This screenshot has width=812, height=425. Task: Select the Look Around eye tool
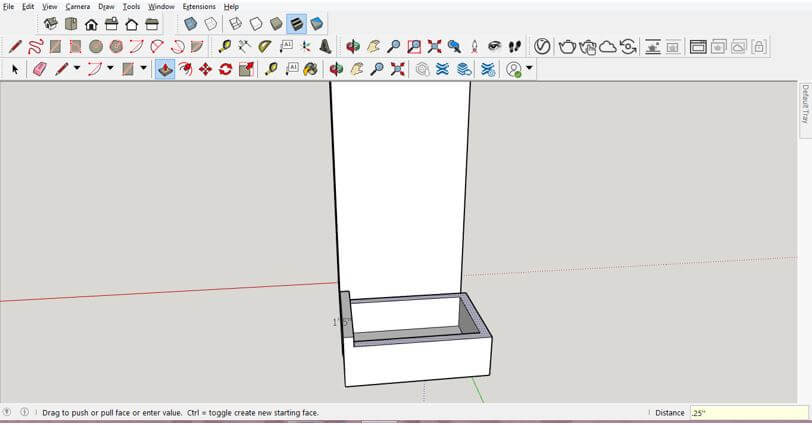[495, 47]
